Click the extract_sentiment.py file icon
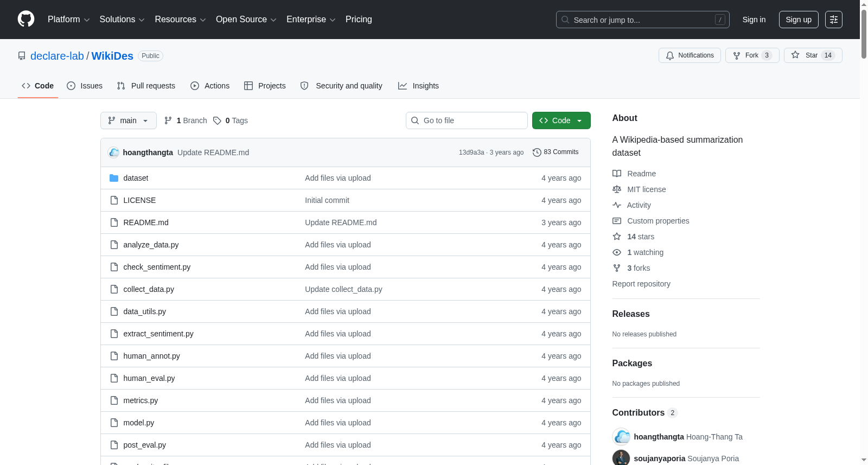The width and height of the screenshot is (868, 465). 114,334
